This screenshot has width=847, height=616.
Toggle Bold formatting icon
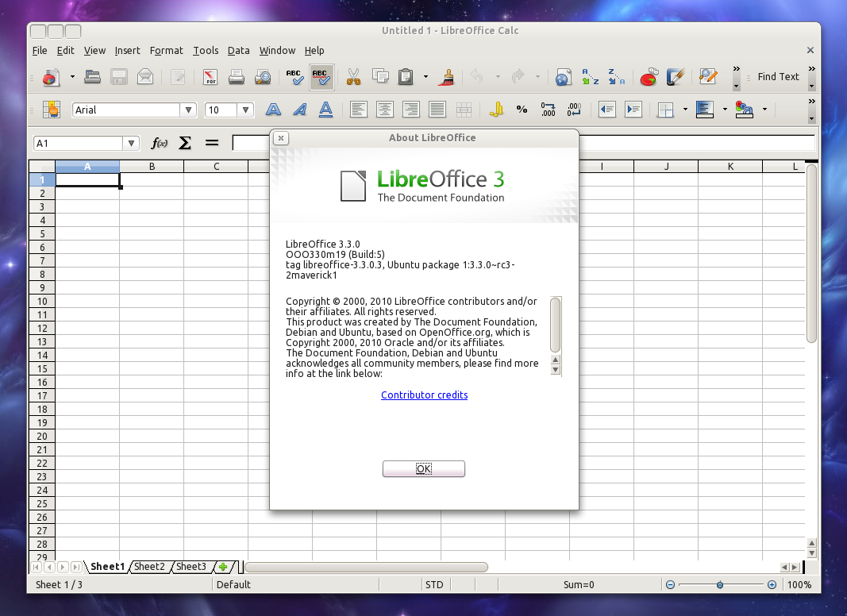click(273, 110)
